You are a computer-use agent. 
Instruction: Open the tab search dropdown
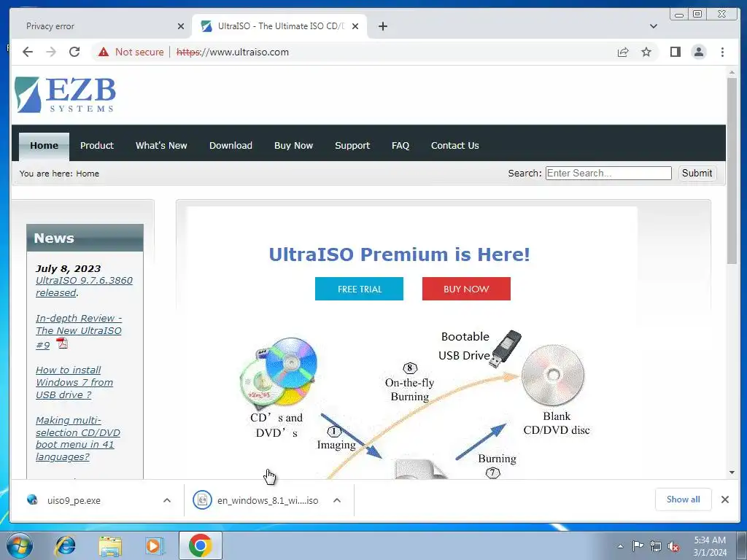pyautogui.click(x=653, y=26)
